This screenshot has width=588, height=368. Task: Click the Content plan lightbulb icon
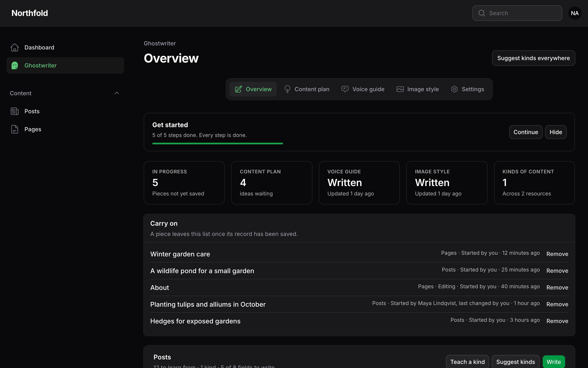pos(287,89)
